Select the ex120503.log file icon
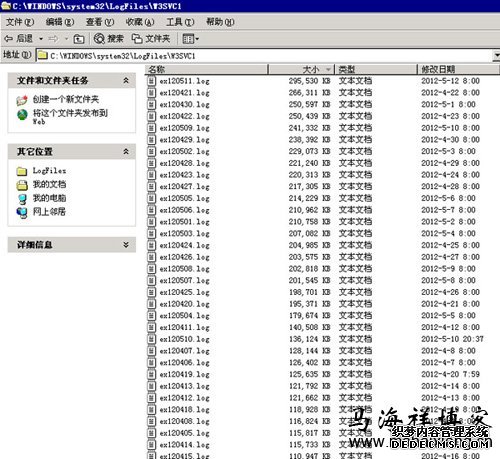 pyautogui.click(x=151, y=234)
